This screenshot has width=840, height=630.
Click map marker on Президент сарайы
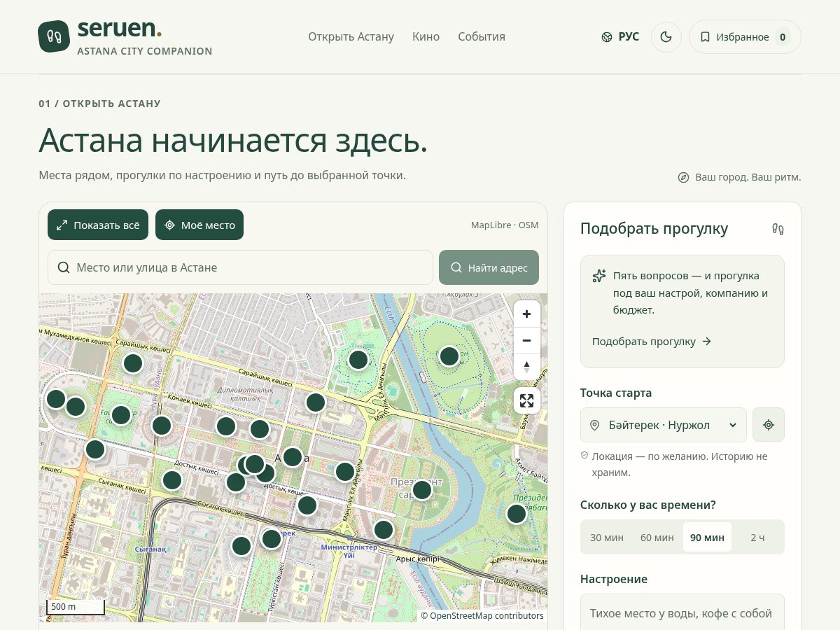click(422, 490)
